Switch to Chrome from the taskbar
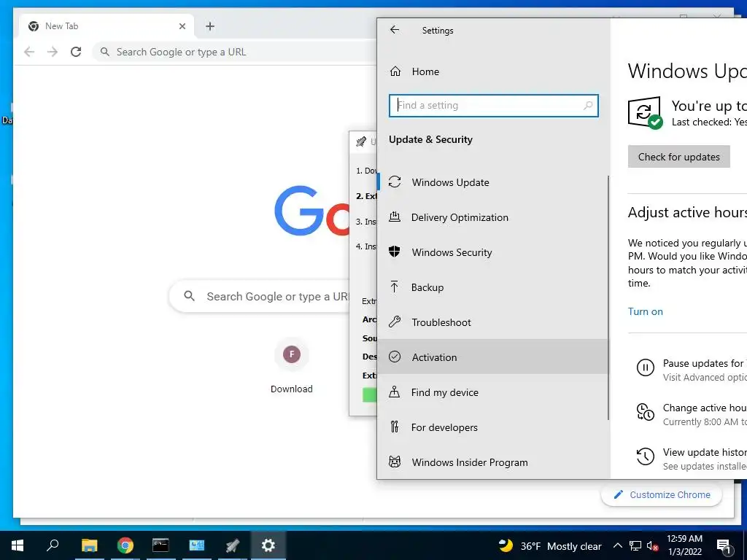Screen dimensions: 747x560 point(125,545)
